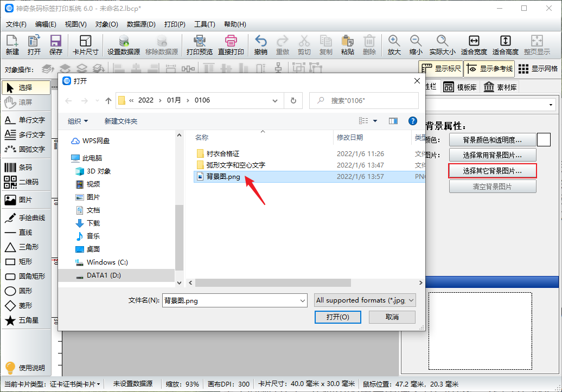Open the view options dropdown arrow
The width and height of the screenshot is (562, 392).
point(375,121)
